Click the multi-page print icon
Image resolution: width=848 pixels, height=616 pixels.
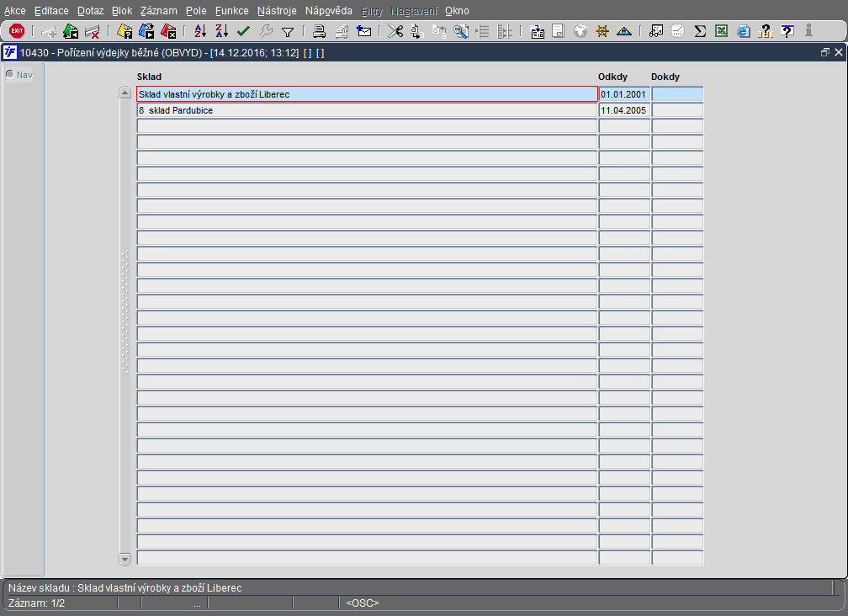342,32
